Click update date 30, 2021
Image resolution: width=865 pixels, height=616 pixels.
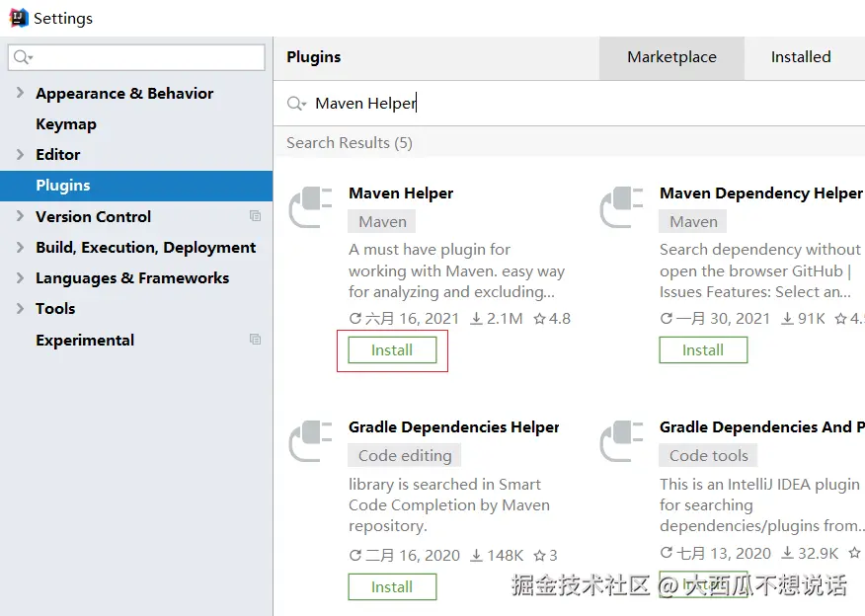[715, 319]
